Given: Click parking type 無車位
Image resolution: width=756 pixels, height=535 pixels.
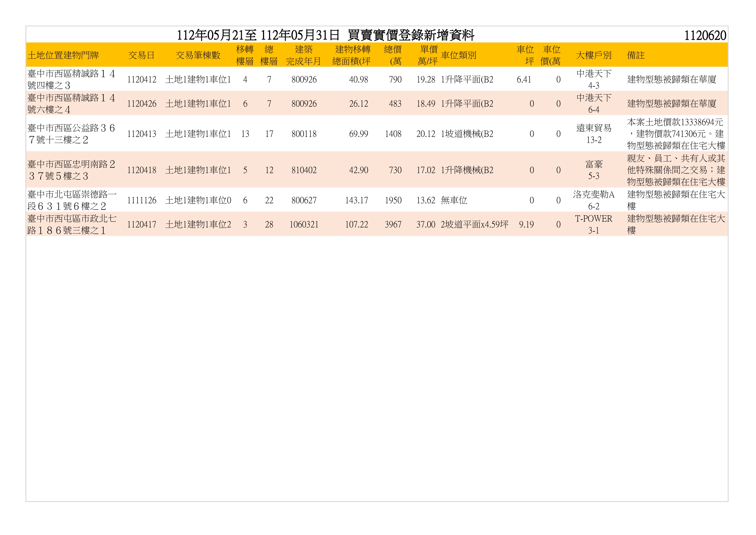Looking at the screenshot, I should pyautogui.click(x=454, y=200).
